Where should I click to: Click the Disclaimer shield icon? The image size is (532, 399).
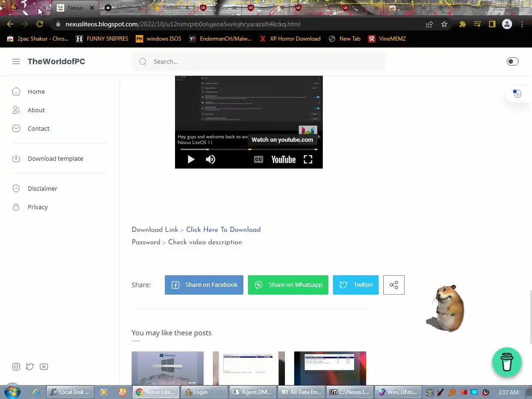pos(16,188)
